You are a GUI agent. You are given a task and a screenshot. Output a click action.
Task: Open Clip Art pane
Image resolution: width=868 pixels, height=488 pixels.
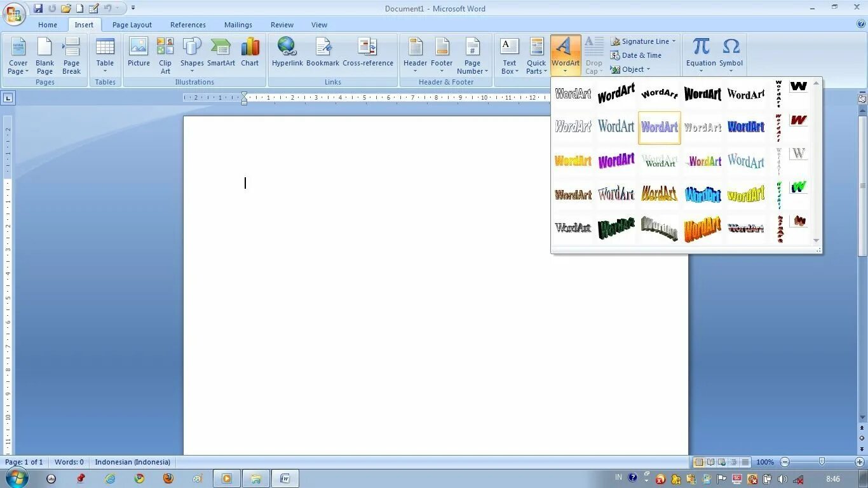click(x=165, y=56)
